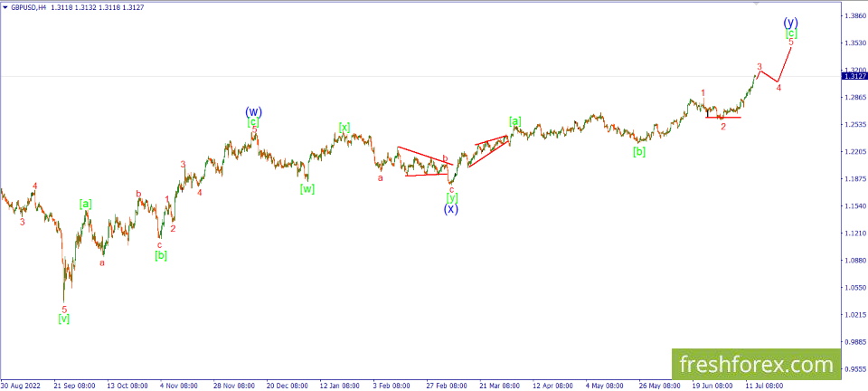Click the 21 Mar 08:00 time label
Image resolution: width=868 pixels, height=391 pixels.
(x=499, y=385)
